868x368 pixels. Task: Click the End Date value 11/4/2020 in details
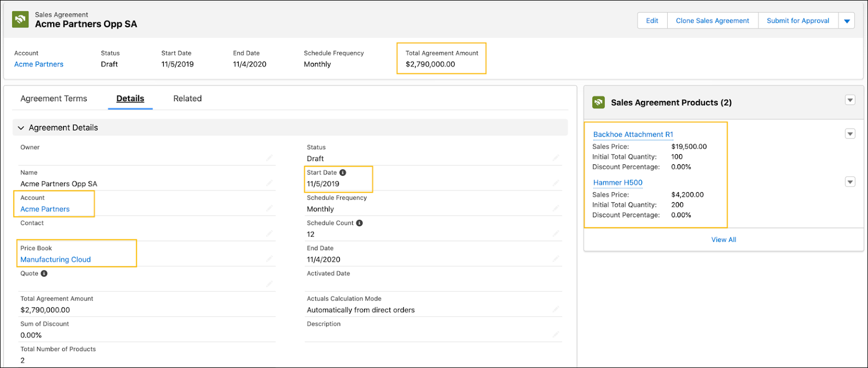324,259
